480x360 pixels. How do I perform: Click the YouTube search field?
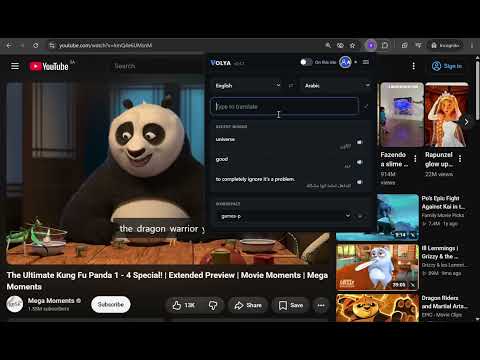[157, 66]
